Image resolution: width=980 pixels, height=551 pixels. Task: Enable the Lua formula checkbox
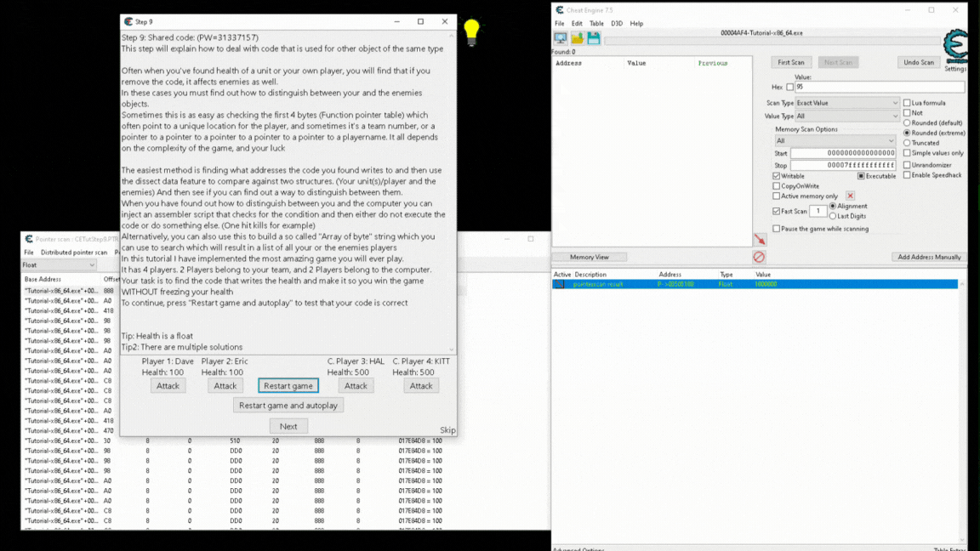tap(909, 102)
